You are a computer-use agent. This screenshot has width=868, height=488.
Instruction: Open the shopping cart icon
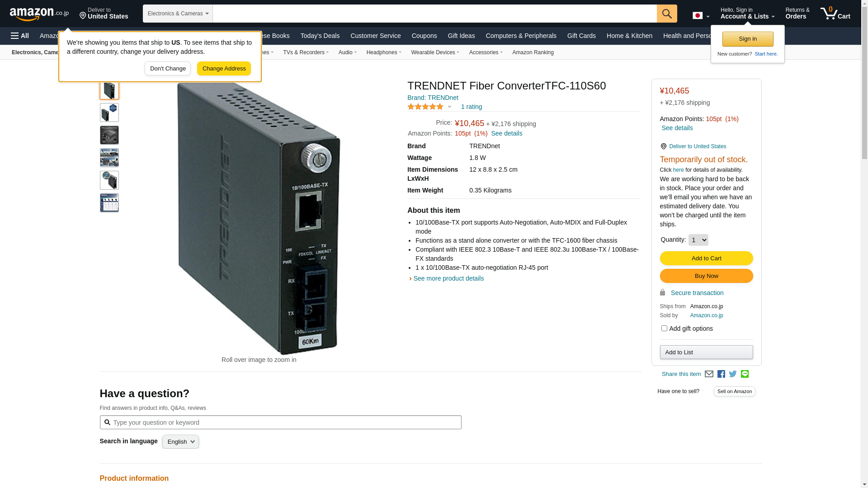point(835,13)
